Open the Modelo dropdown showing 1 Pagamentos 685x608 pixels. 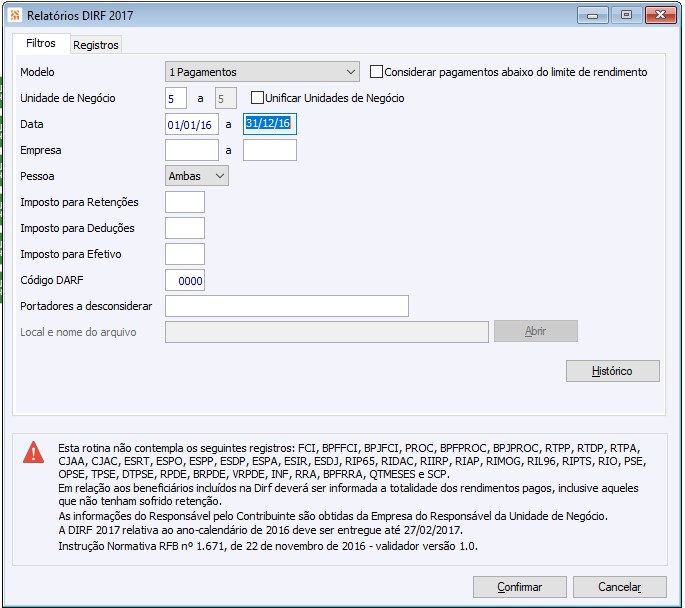[262, 72]
